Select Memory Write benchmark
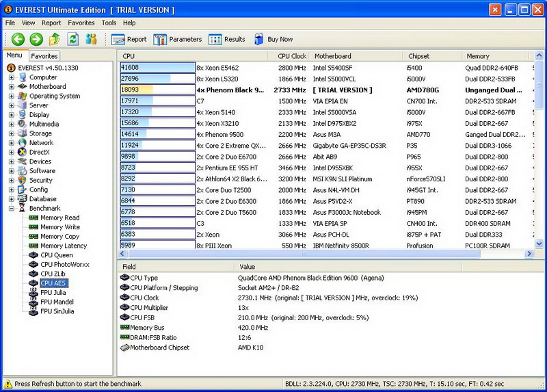 pos(60,227)
